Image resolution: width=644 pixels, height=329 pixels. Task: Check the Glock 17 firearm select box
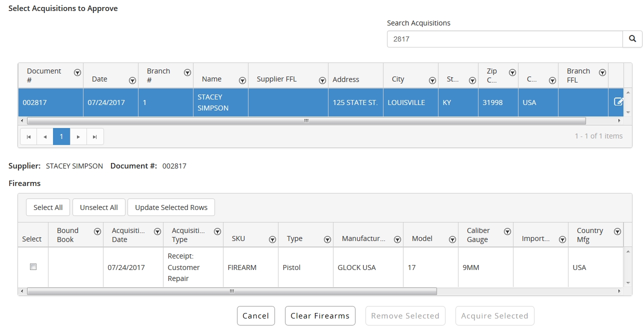click(x=33, y=267)
